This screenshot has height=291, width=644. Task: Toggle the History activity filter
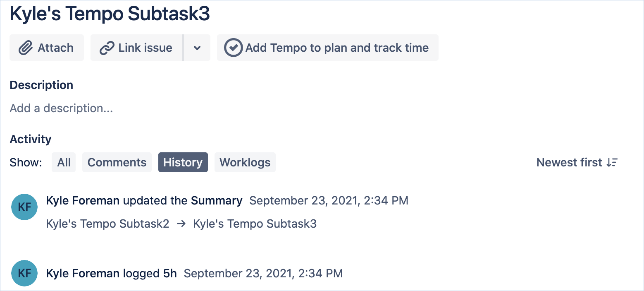[x=183, y=162]
